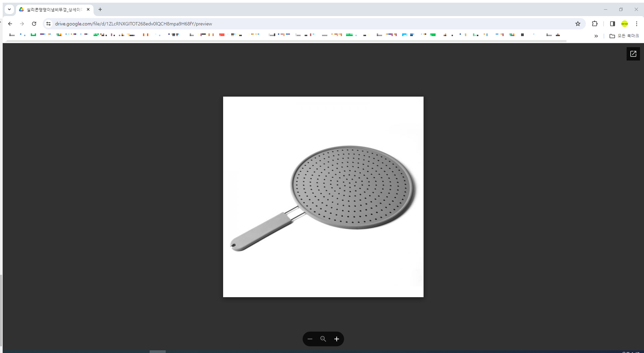The image size is (644, 353).
Task: Select the Google Drive file tab
Action: coord(54,9)
